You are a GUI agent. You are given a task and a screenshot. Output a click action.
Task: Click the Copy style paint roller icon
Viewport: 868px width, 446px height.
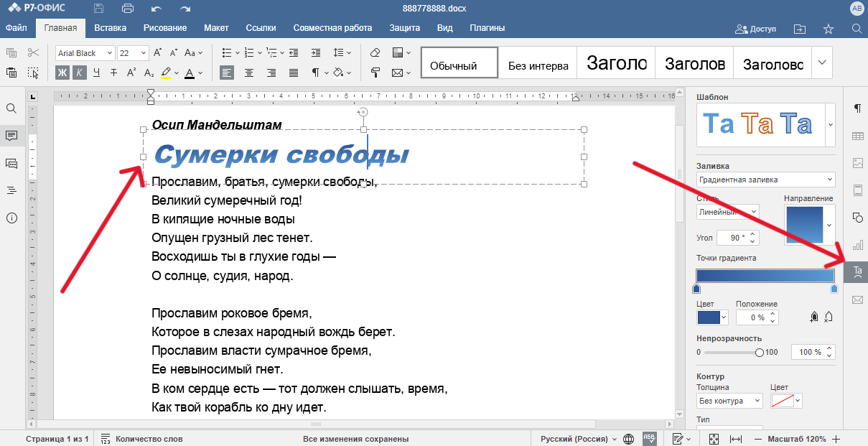[375, 73]
